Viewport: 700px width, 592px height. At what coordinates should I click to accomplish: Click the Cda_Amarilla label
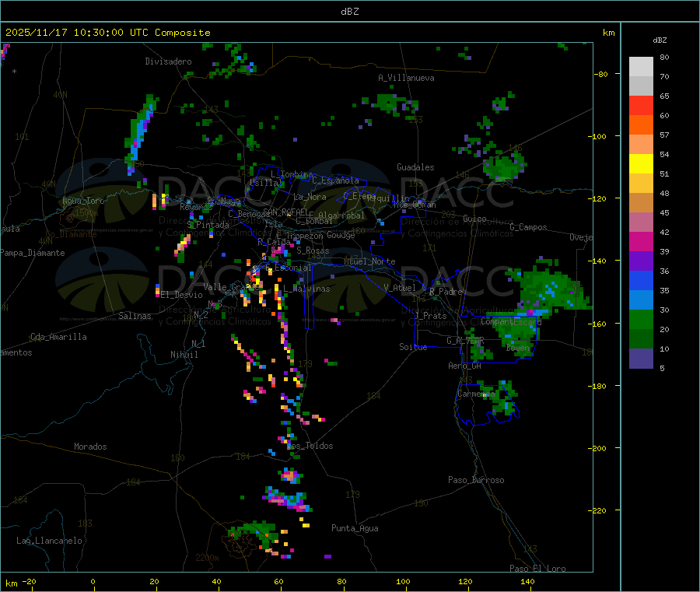click(58, 337)
